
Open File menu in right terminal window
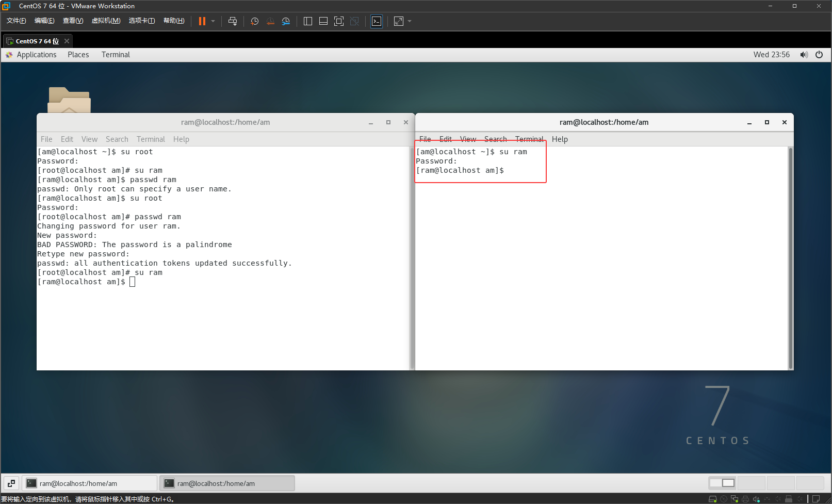click(425, 139)
